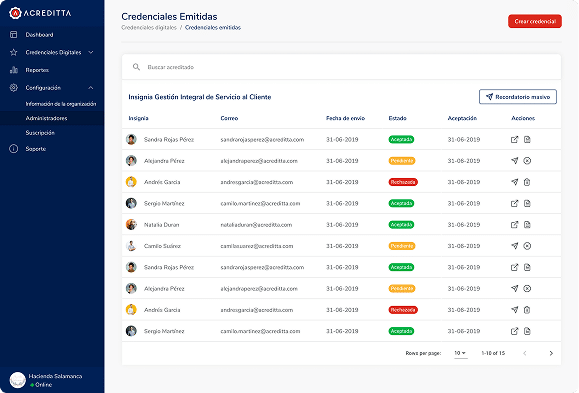
Task: Click the search magnifier icon
Action: tap(136, 67)
